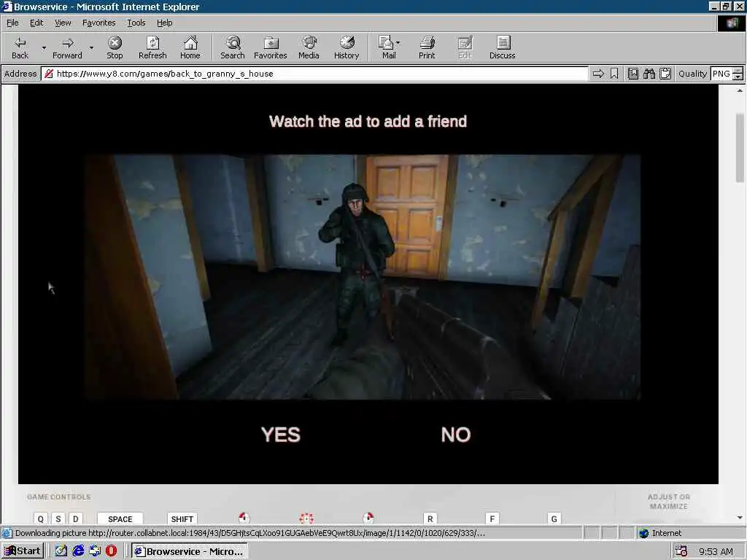Image resolution: width=747 pixels, height=560 pixels.
Task: Click the D key control
Action: point(75,518)
